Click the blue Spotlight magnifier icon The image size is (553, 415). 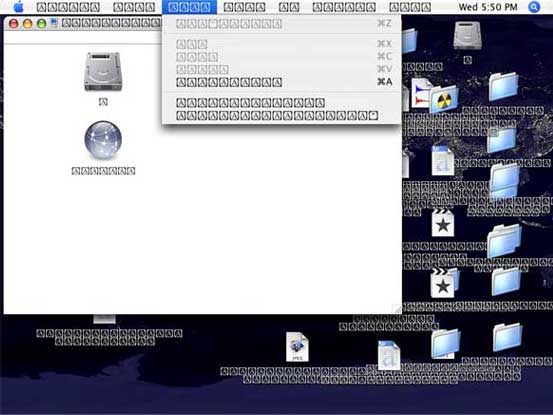click(534, 7)
